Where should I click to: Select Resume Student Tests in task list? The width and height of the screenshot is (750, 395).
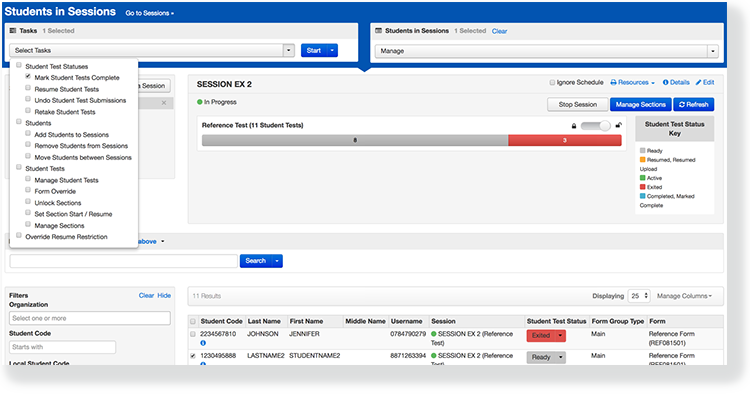[66, 89]
